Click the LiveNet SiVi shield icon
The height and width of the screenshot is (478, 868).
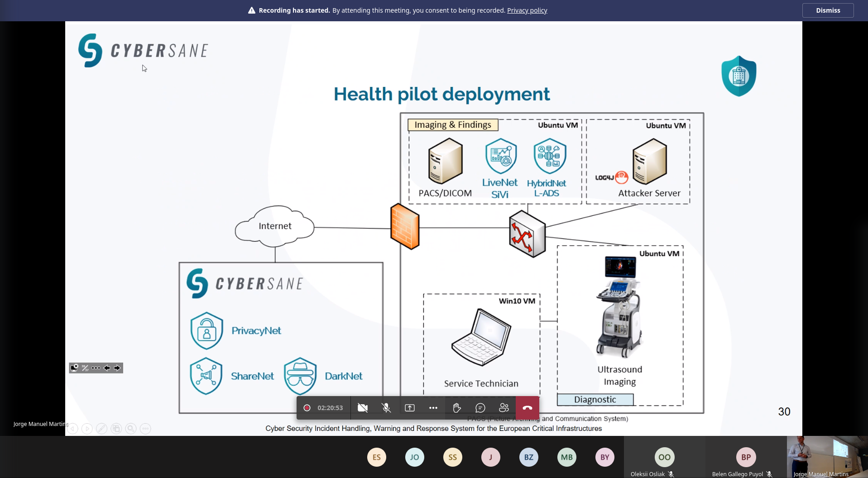pos(501,156)
